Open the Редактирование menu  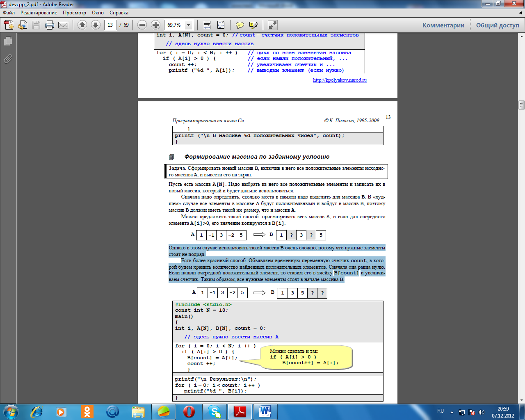39,13
